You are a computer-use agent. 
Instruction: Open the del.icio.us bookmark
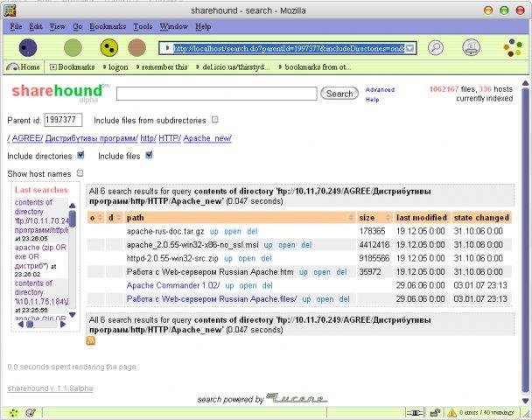pos(233,67)
